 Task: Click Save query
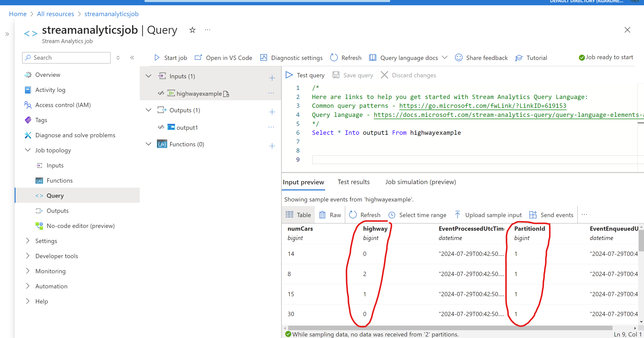click(x=353, y=75)
